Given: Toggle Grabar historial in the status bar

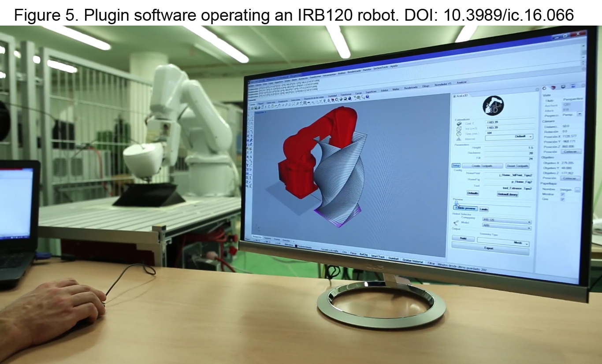Looking at the screenshot, I should coord(412,261).
